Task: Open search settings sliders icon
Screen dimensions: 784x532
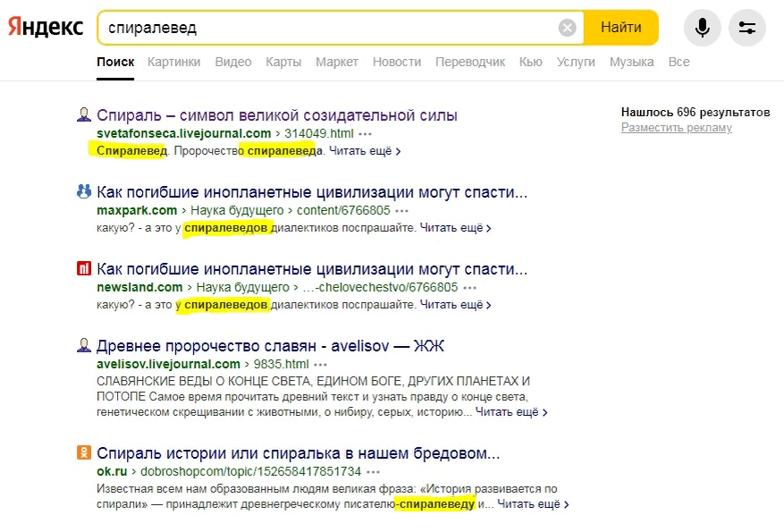Action: click(747, 28)
